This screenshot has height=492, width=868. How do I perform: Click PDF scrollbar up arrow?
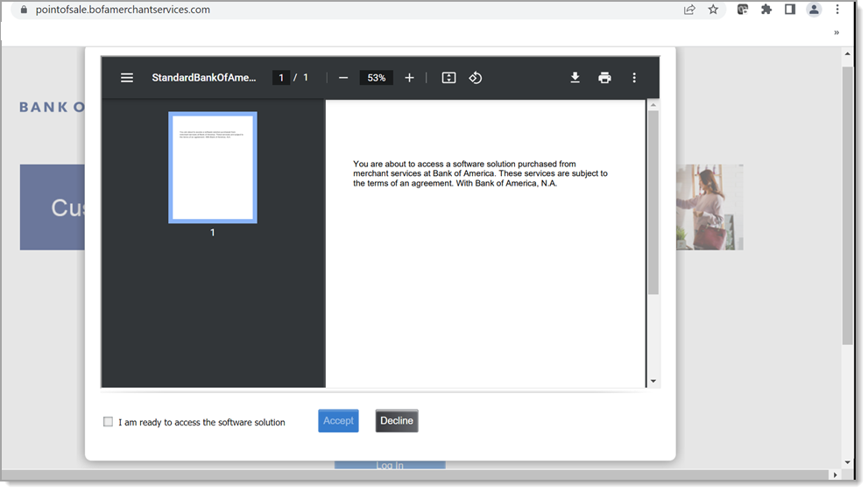(653, 104)
